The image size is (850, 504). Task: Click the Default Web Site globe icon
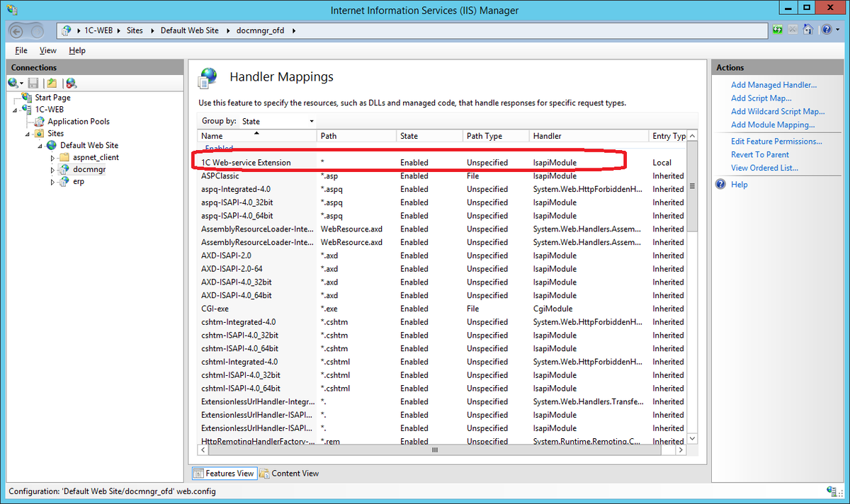52,145
